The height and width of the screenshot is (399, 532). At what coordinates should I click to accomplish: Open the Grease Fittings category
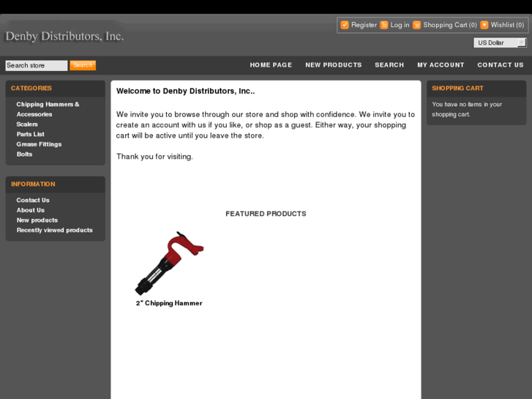(39, 144)
